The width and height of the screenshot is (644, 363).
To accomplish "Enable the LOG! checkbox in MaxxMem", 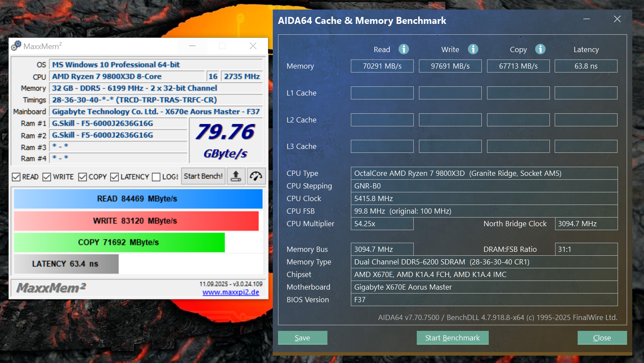I will 156,177.
